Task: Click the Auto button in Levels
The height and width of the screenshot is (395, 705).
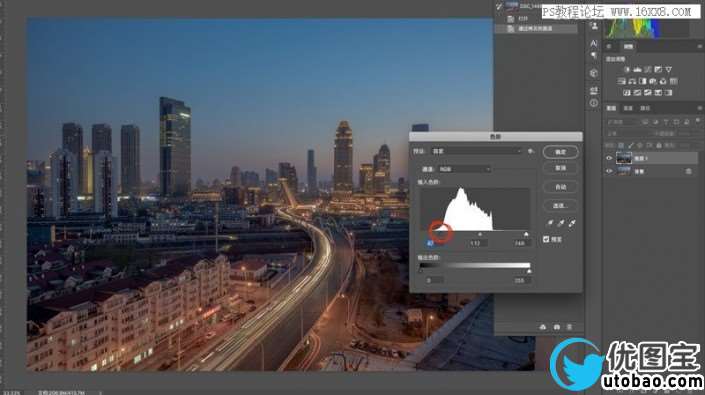Action: coord(560,187)
